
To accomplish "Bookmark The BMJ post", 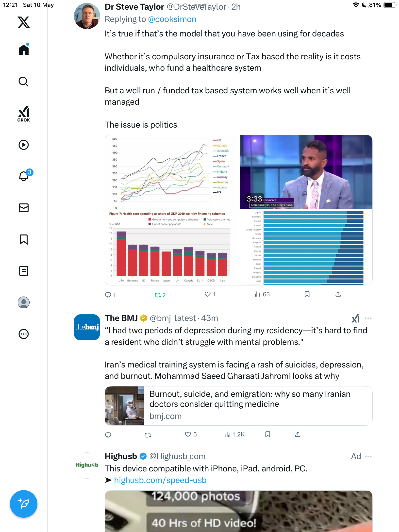I will point(268,434).
